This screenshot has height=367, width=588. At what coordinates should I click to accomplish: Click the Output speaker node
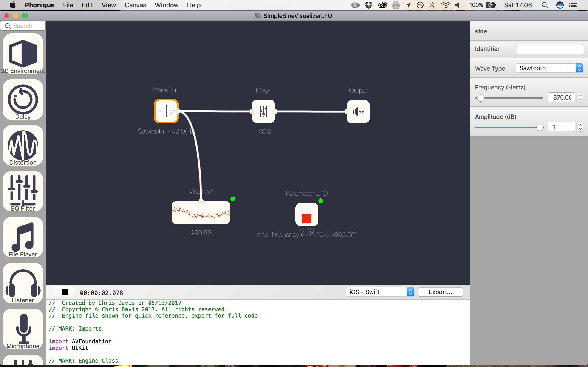point(358,112)
